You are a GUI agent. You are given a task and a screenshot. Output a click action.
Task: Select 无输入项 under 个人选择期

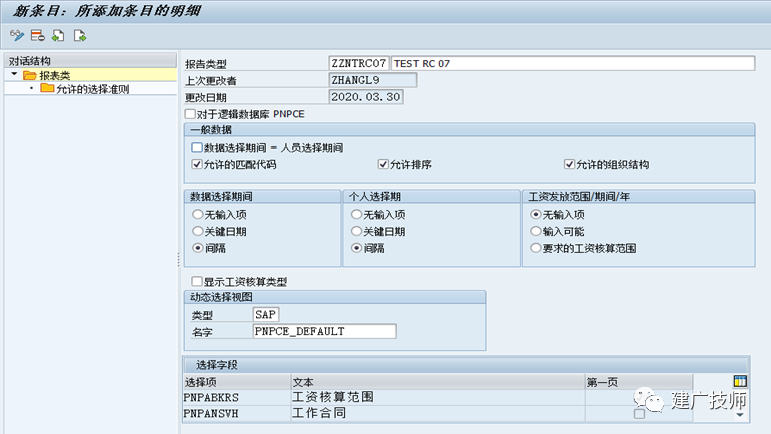point(356,214)
